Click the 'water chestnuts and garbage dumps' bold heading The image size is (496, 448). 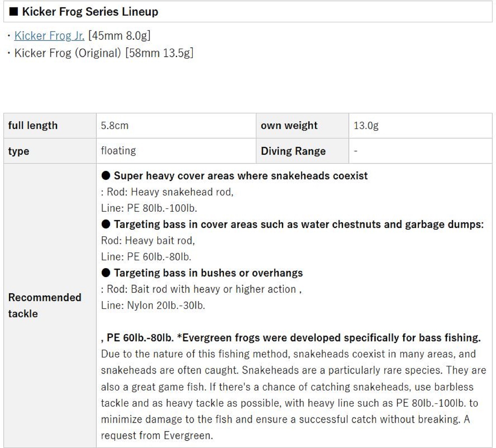[292, 224]
